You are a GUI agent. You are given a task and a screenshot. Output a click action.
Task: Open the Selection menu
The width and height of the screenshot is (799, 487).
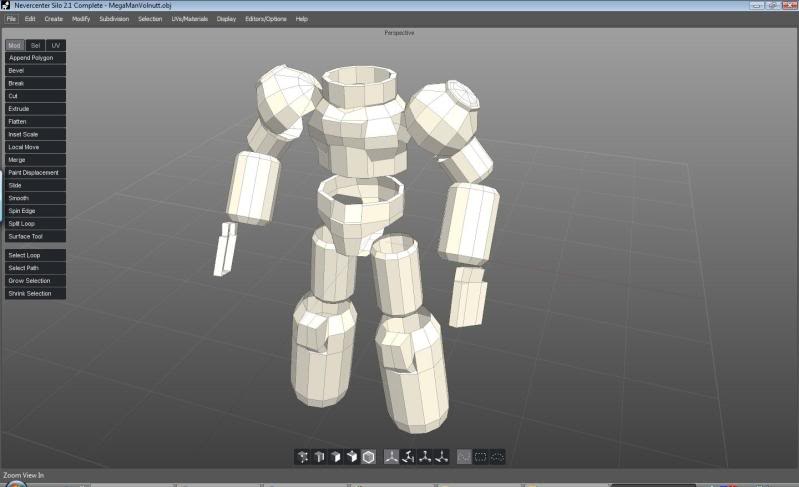coord(150,19)
